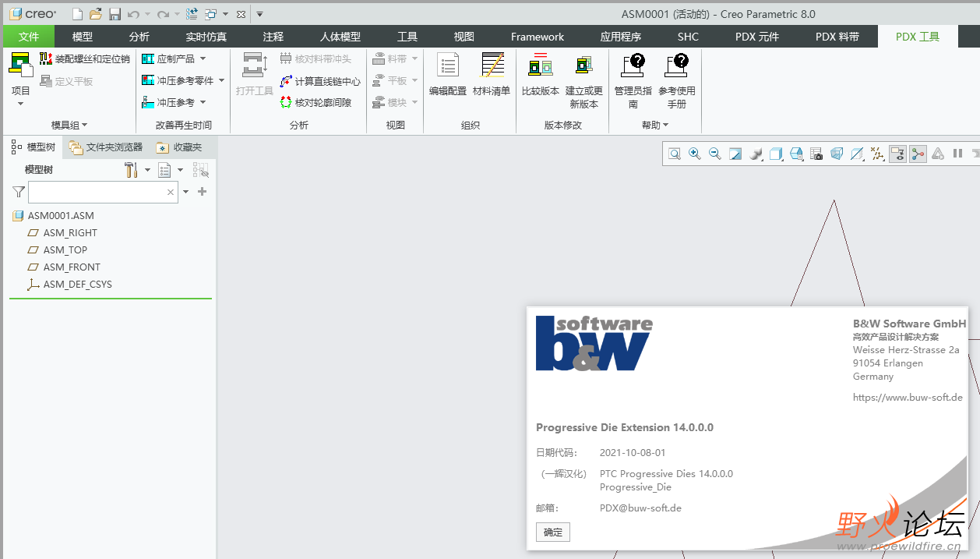
Task: Expand the 帮助 group dropdown
Action: [x=655, y=125]
